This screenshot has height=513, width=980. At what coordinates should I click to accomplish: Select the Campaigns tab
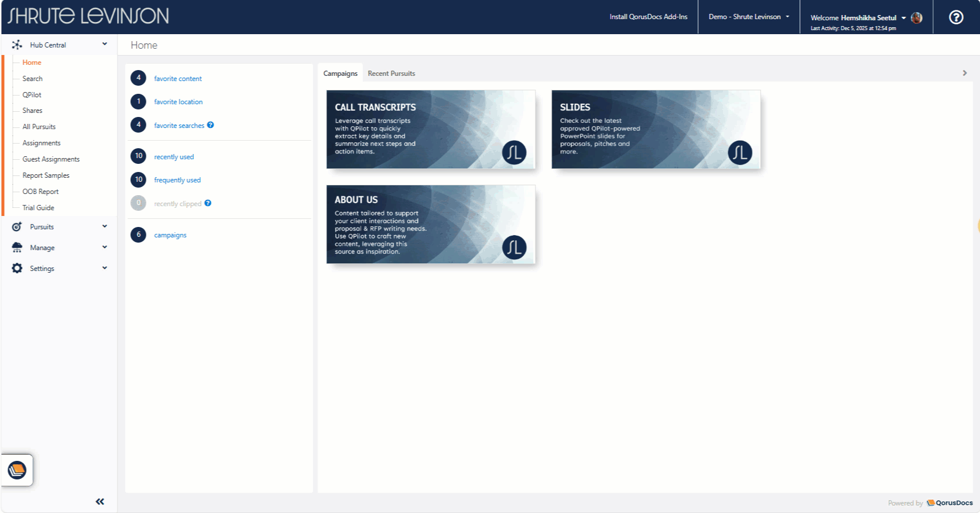(340, 74)
